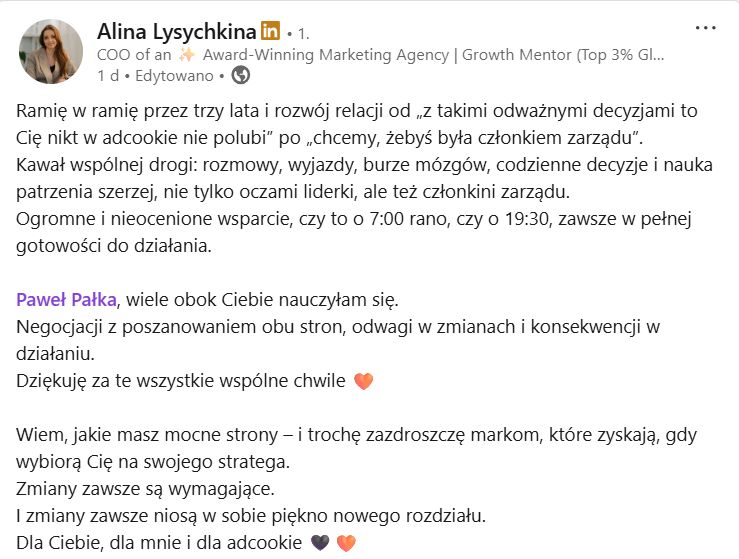Image resolution: width=739 pixels, height=559 pixels.
Task: Open the three-dot post options menu
Action: [x=706, y=28]
